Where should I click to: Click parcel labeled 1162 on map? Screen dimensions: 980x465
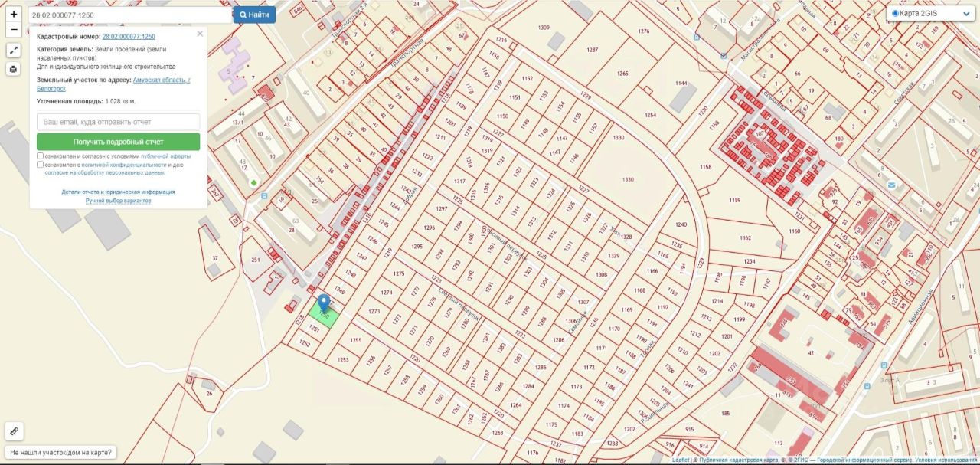click(745, 238)
